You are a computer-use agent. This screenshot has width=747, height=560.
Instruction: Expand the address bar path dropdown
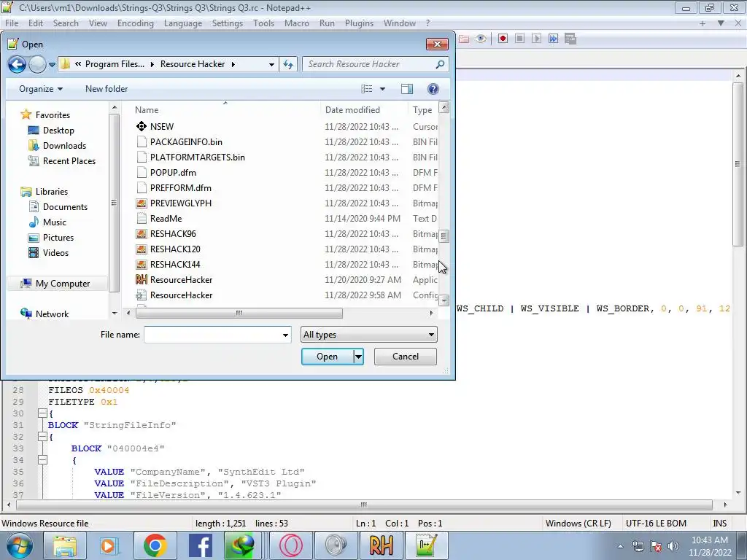[x=271, y=64]
